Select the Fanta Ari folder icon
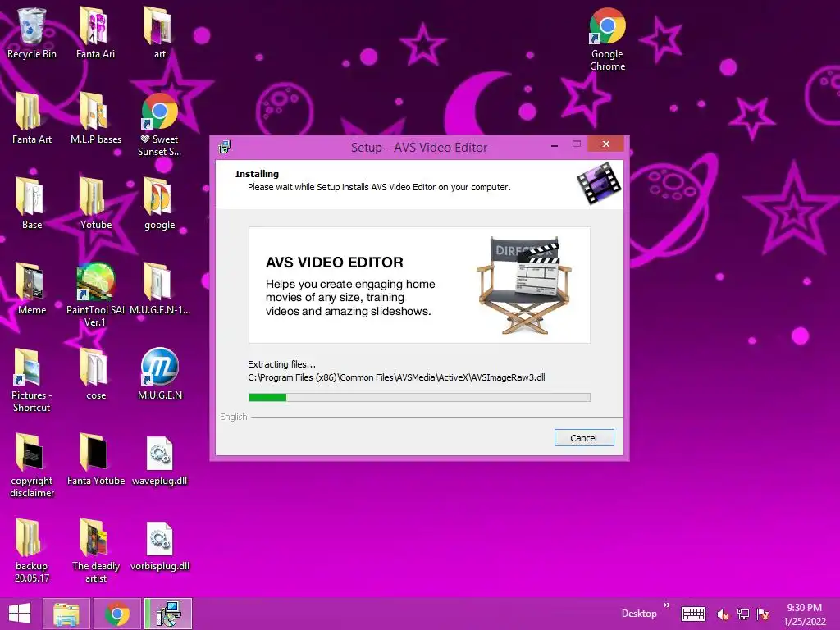The height and width of the screenshot is (630, 840). (95, 32)
